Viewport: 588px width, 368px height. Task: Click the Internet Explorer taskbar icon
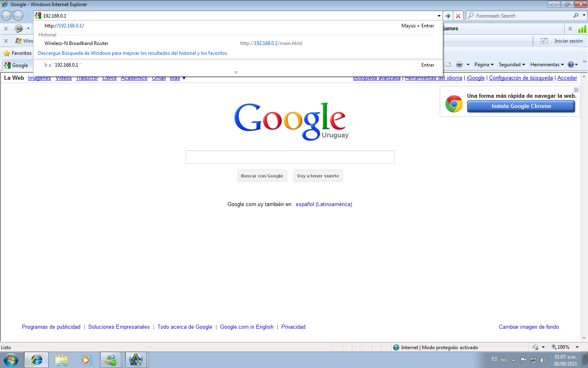37,360
